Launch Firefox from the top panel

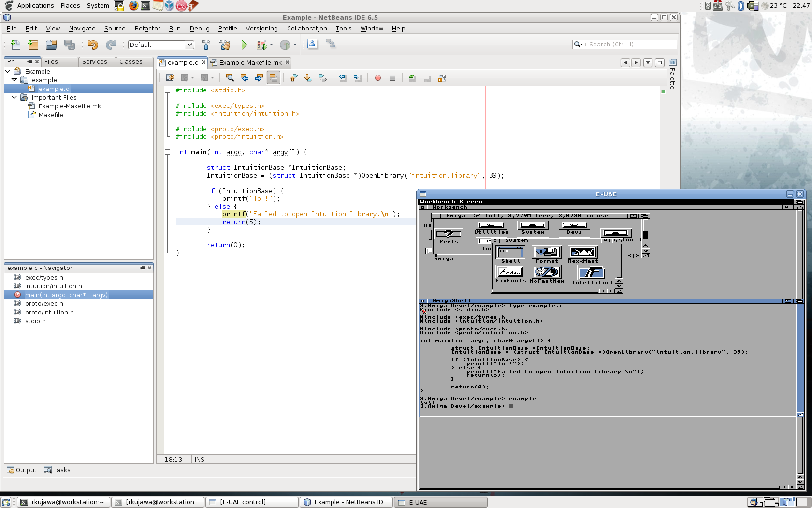(x=133, y=6)
